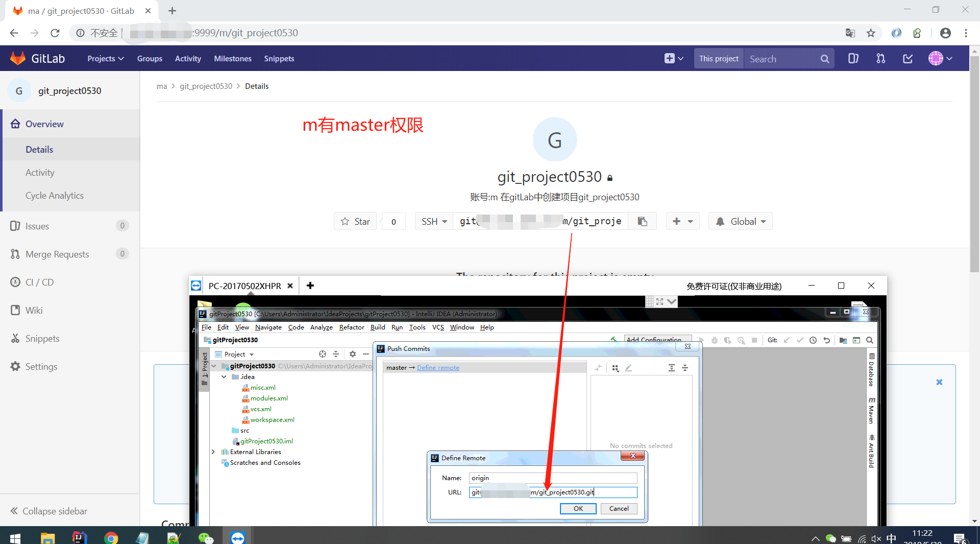Click Collapse sidebar

48,511
